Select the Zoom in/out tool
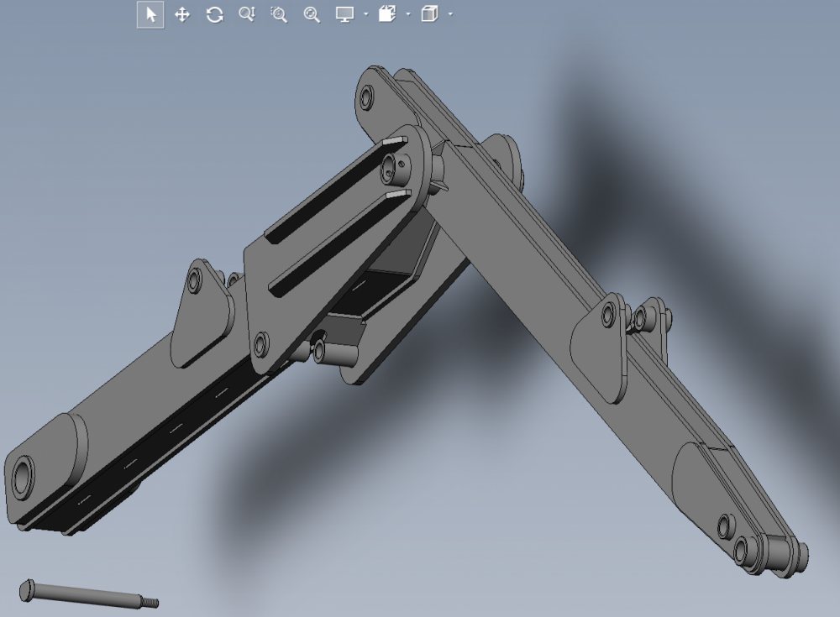This screenshot has width=840, height=617. tap(247, 14)
